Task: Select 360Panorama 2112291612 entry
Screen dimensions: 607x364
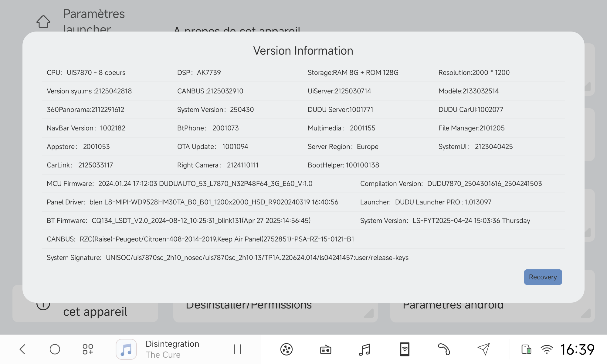Action: [x=85, y=110]
